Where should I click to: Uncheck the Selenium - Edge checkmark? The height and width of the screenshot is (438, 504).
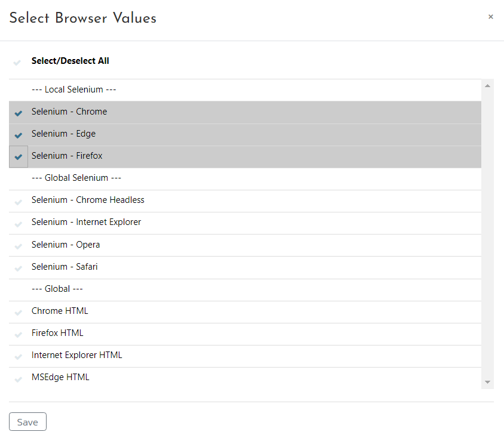pos(19,135)
